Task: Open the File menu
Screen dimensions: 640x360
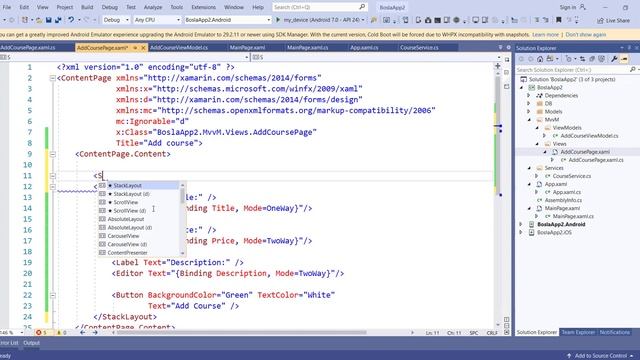Action: tap(7, 7)
